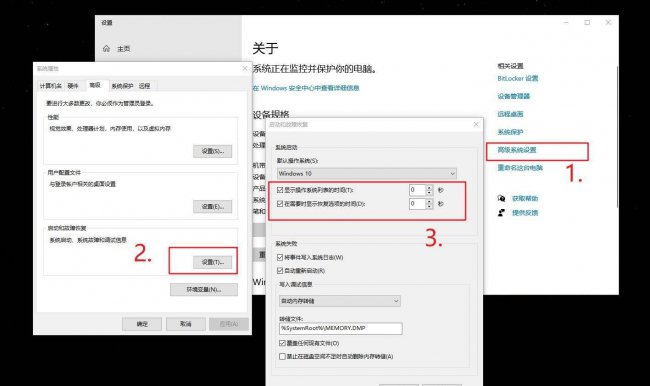Click the performance 设置(S) button
Viewport: 650px width, 386px height.
pyautogui.click(x=213, y=151)
